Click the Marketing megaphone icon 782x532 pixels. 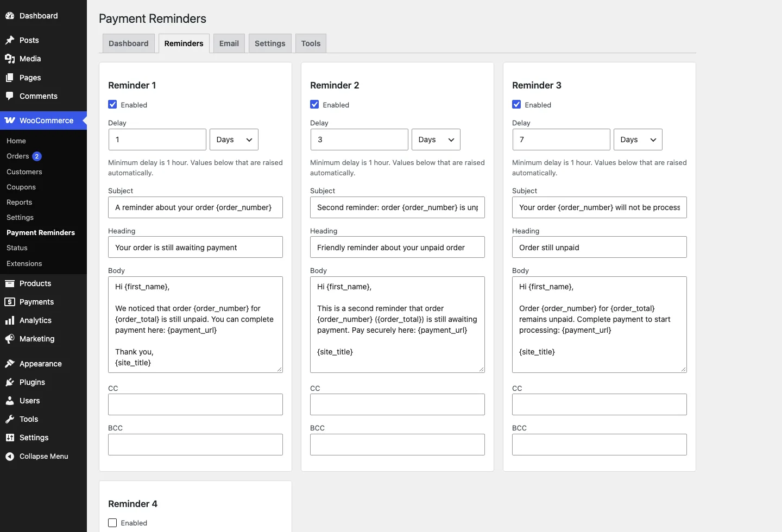pyautogui.click(x=10, y=339)
